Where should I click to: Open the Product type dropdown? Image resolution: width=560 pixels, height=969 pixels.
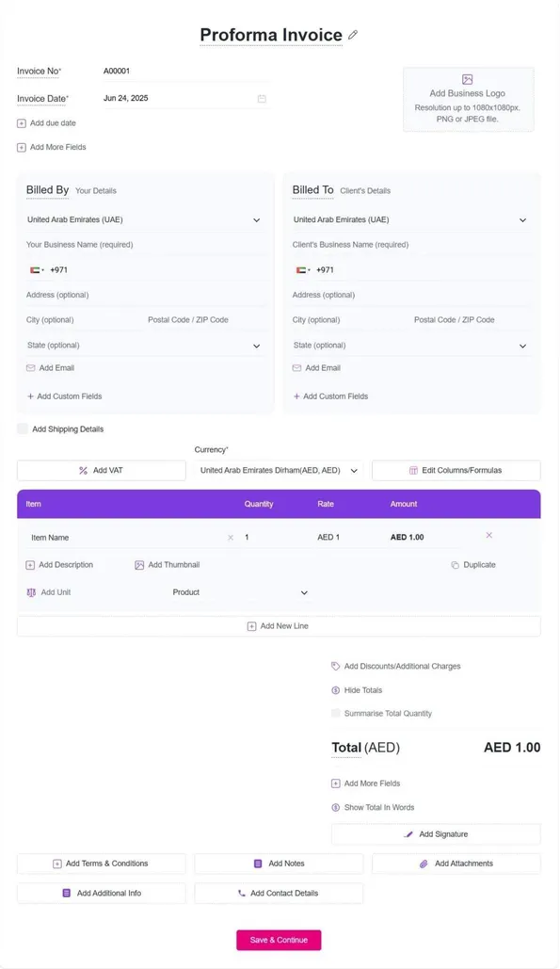pyautogui.click(x=240, y=592)
